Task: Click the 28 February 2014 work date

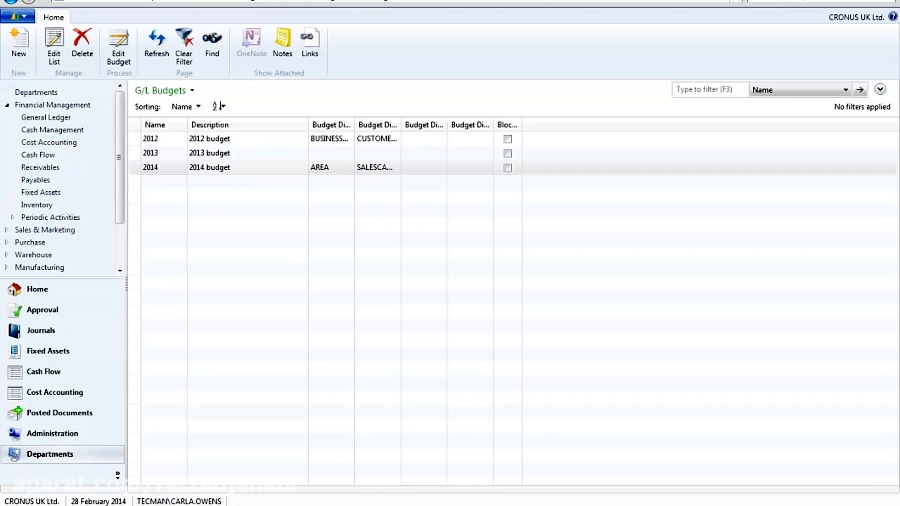Action: 98,501
